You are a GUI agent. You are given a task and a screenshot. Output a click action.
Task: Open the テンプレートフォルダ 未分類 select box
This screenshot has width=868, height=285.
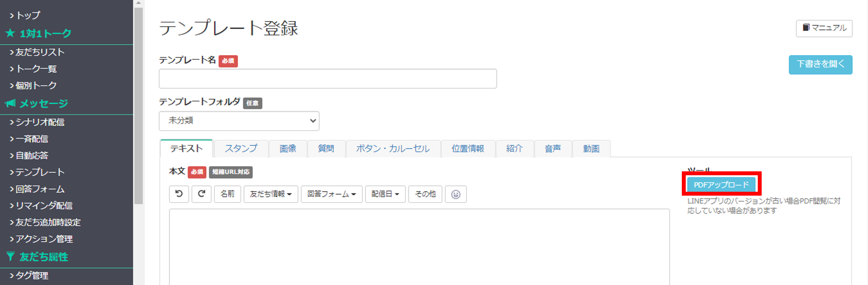[239, 121]
